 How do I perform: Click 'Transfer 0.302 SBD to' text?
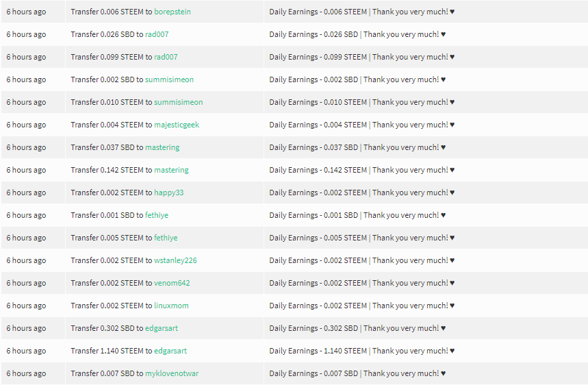pos(107,328)
